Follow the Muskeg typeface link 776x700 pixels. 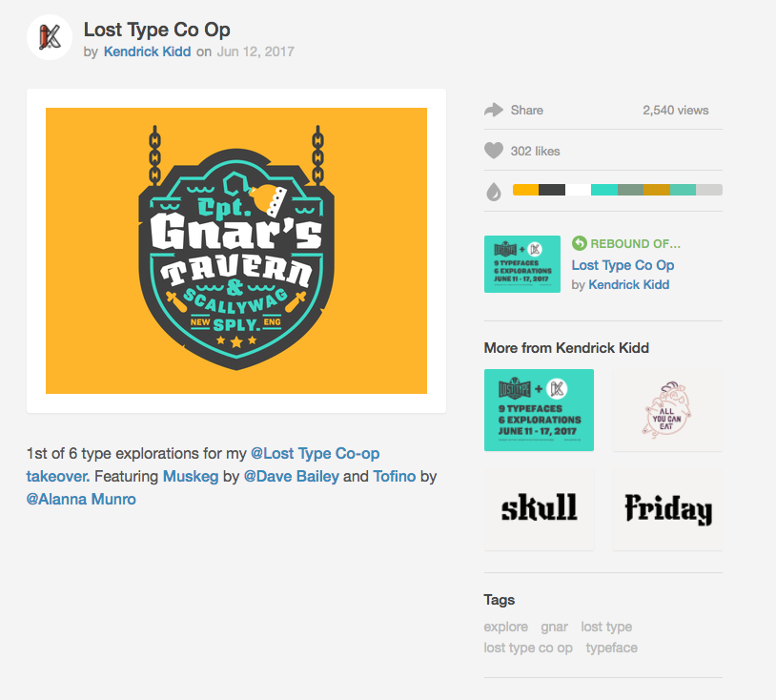coord(191,476)
